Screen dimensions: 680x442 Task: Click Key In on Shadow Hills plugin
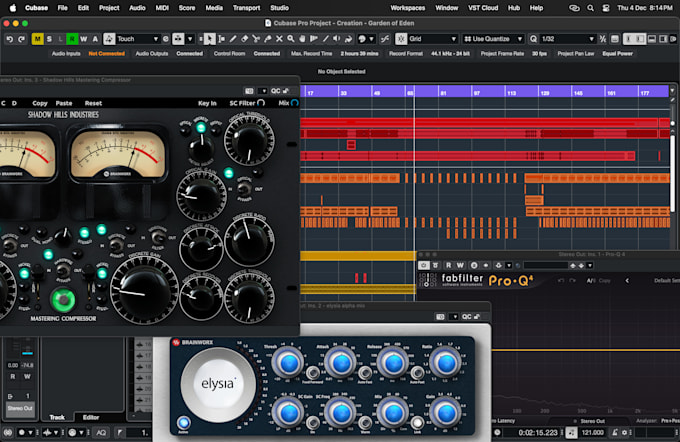coord(207,103)
